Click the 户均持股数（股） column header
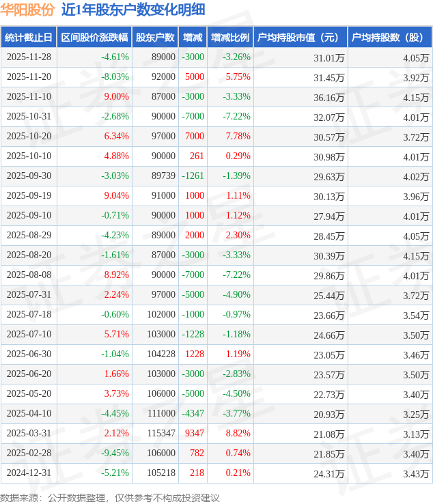This screenshot has width=433, height=504. (x=389, y=38)
